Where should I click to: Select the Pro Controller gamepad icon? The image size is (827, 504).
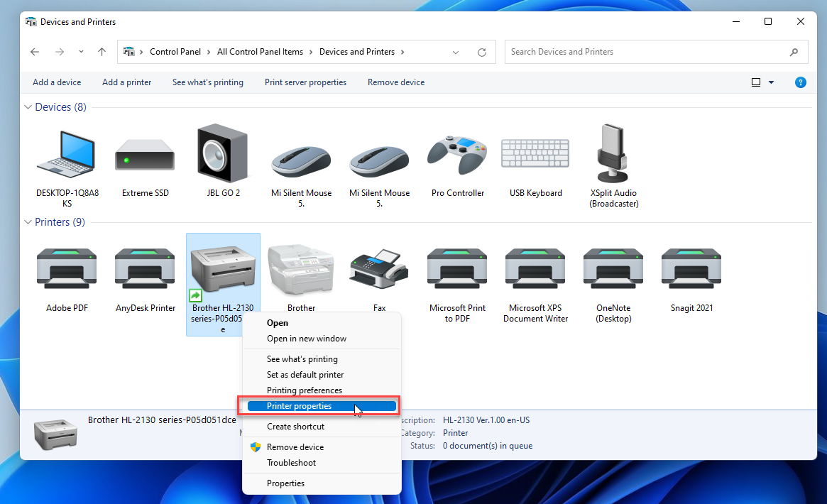pos(457,155)
